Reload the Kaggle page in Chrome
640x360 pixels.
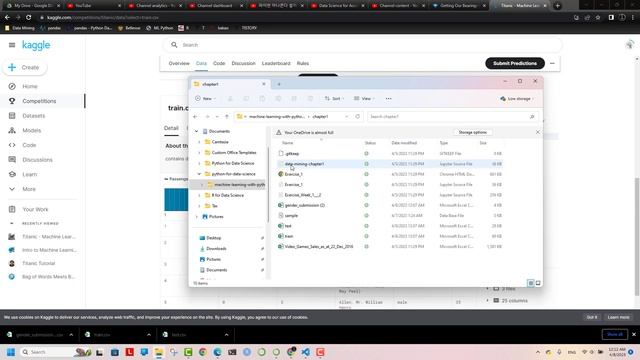pos(29,18)
